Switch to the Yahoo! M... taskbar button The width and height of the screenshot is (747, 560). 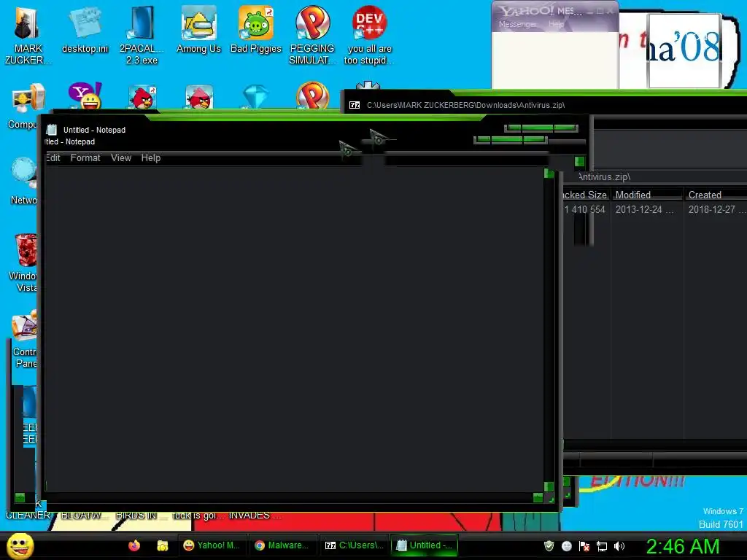(212, 545)
